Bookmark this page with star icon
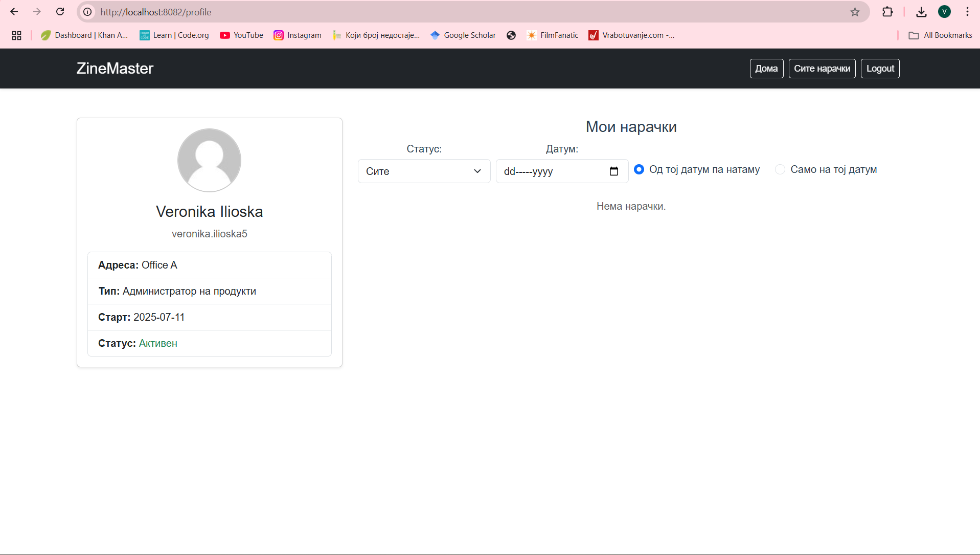The height and width of the screenshot is (555, 980). pos(855,12)
